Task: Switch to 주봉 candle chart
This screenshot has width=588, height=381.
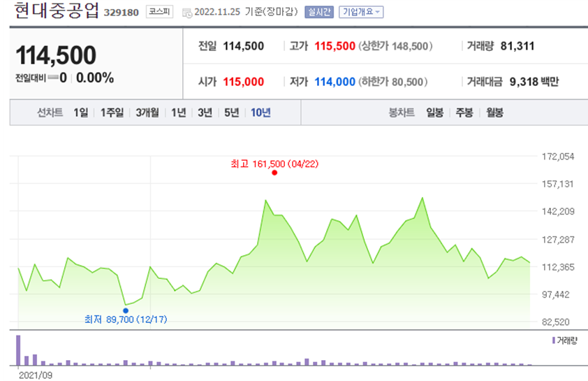Action: 464,113
